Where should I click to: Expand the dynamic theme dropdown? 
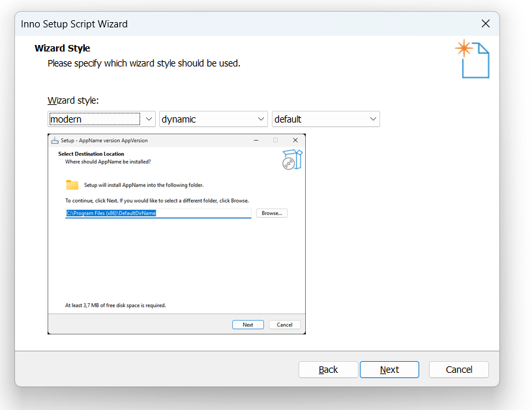pos(213,119)
